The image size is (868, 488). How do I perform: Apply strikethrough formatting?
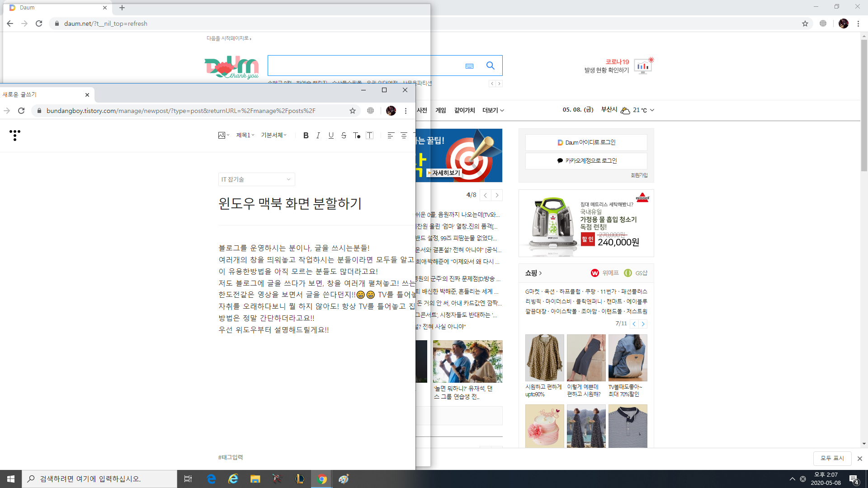pos(344,135)
